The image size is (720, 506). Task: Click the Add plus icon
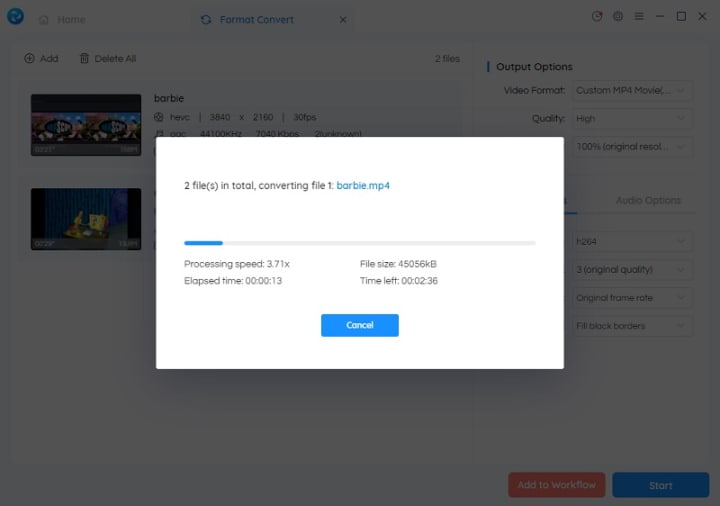tap(29, 58)
